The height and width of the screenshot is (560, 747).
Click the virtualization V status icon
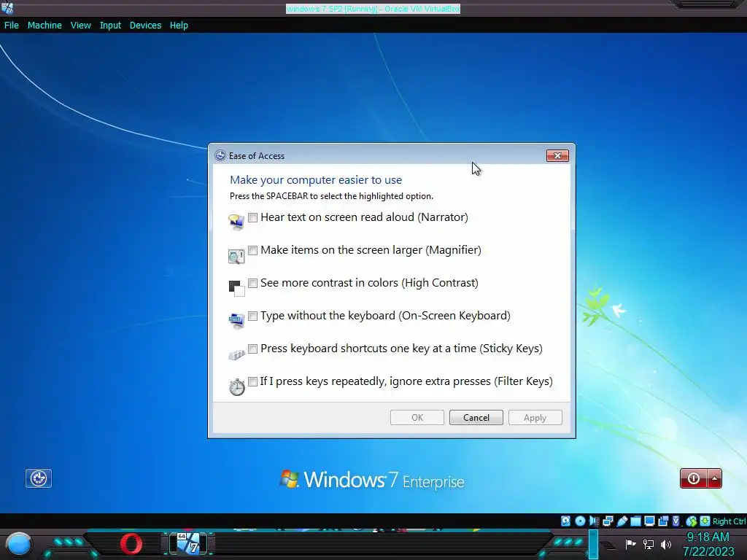tap(676, 521)
